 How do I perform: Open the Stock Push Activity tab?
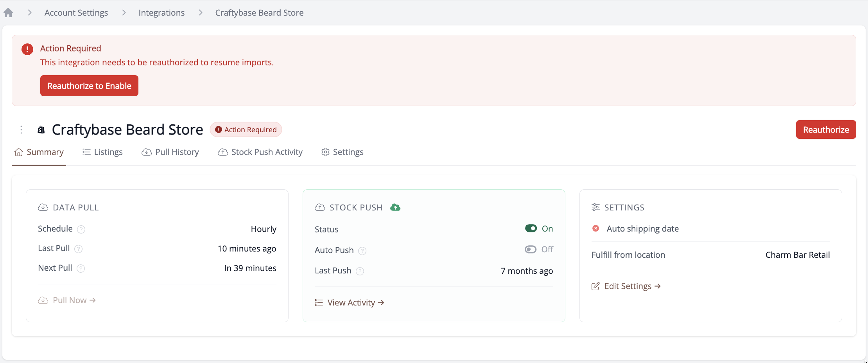click(260, 152)
